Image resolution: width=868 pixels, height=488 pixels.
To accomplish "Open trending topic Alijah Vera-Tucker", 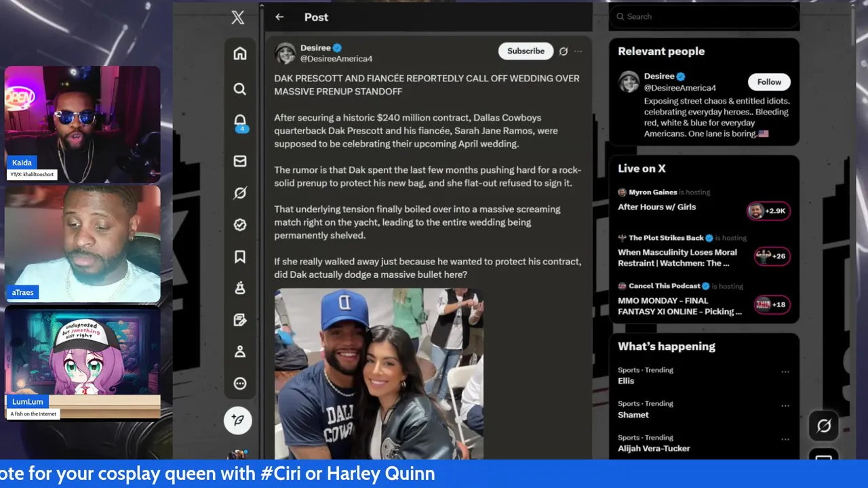I will pyautogui.click(x=654, y=449).
